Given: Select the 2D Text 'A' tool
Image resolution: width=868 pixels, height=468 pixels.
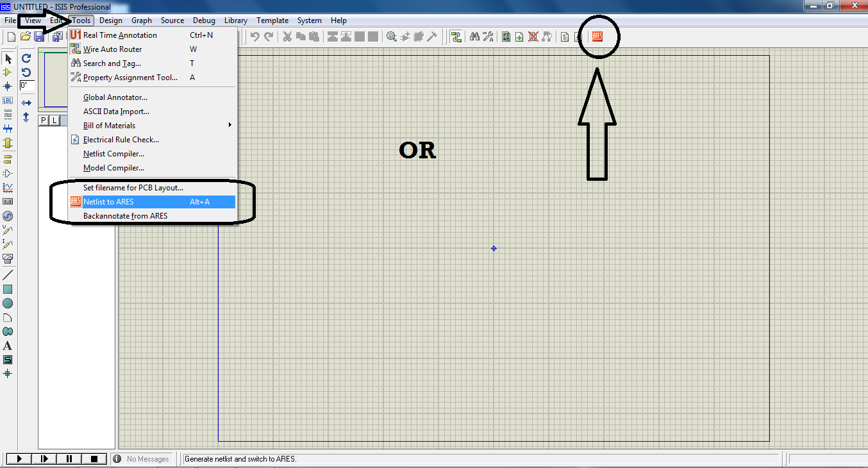Looking at the screenshot, I should (x=8, y=346).
